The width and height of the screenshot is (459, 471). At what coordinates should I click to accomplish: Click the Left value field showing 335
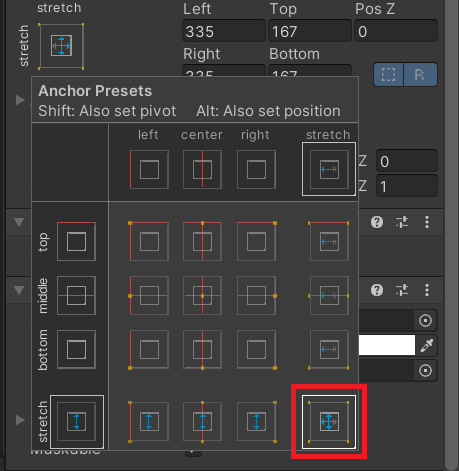pyautogui.click(x=224, y=31)
